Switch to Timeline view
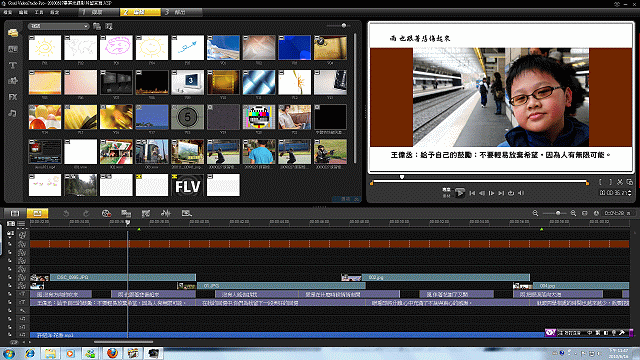 click(x=37, y=213)
